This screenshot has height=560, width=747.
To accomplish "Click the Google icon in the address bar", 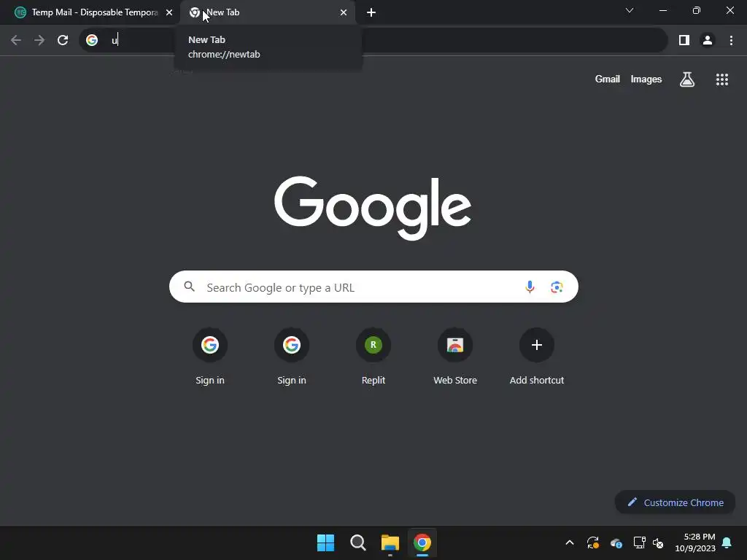I will [x=92, y=41].
